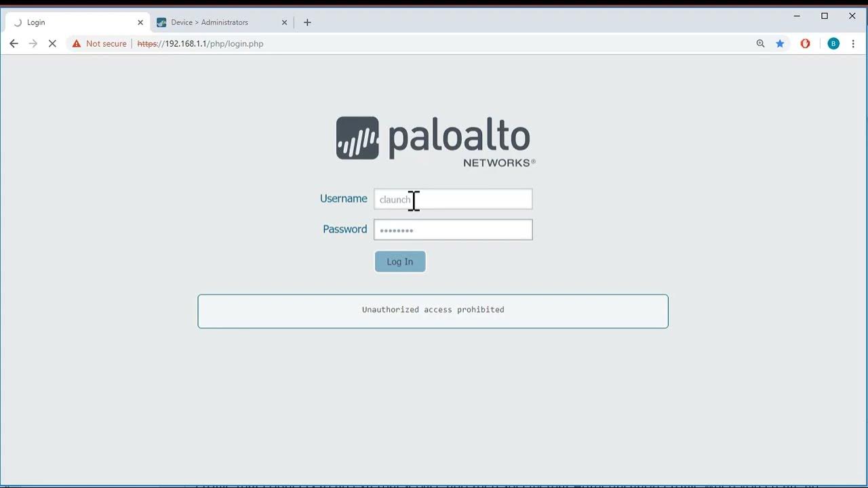Click the Not secure warning icon
This screenshot has height=488, width=868.
[x=77, y=43]
